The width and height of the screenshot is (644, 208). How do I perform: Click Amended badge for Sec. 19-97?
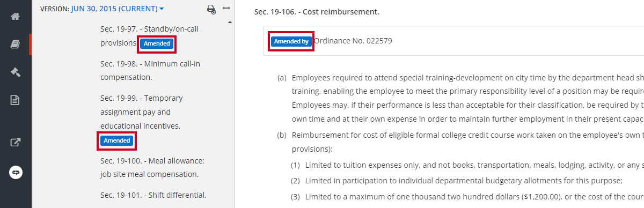[x=157, y=43]
